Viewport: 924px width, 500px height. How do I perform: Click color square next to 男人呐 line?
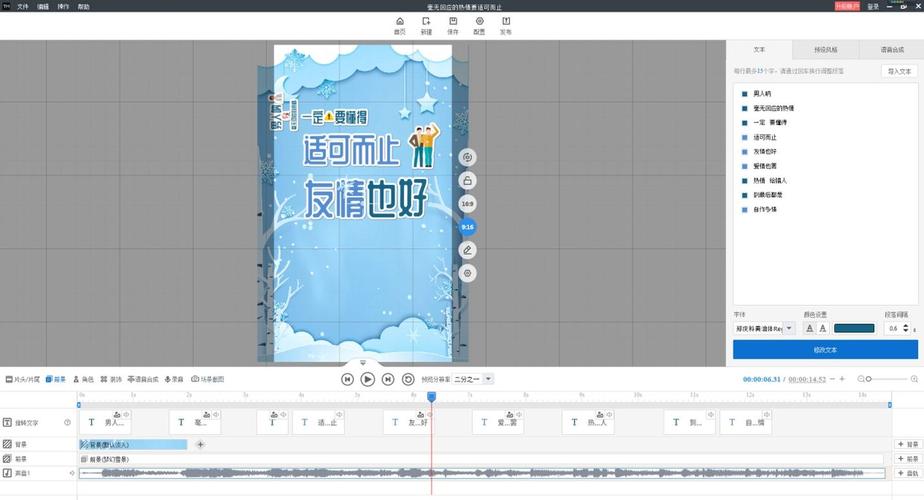pyautogui.click(x=744, y=94)
